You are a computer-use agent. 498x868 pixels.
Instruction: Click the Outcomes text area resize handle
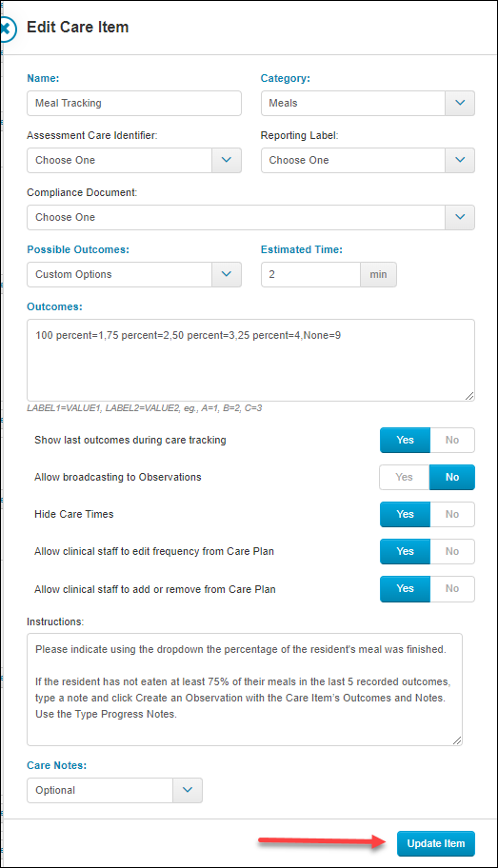point(469,395)
